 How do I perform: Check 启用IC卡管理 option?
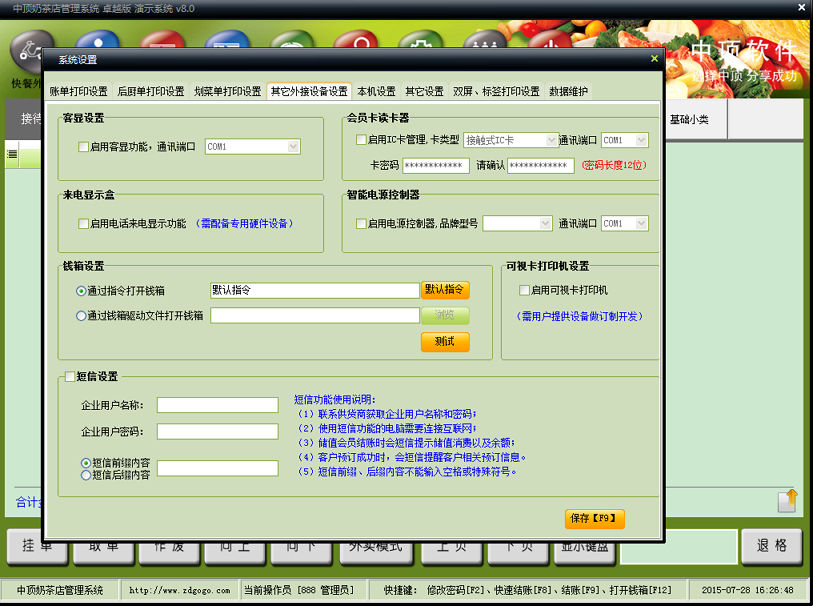click(361, 139)
